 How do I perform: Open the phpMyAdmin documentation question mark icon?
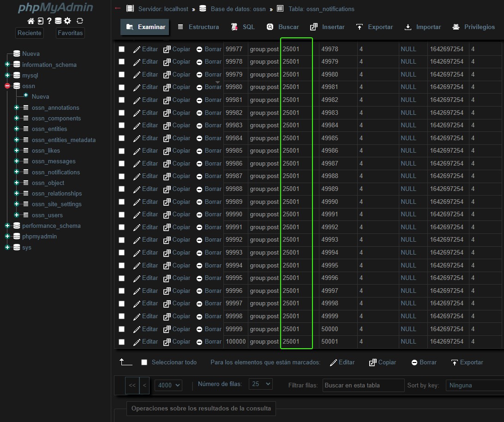49,21
